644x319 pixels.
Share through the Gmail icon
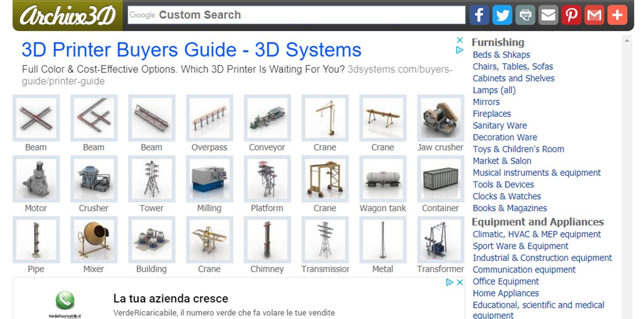tap(594, 15)
